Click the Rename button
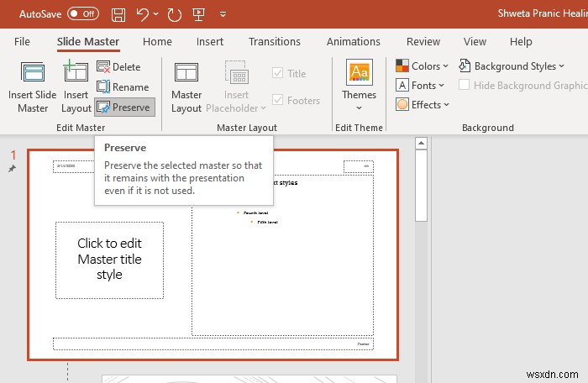588x383 pixels. point(123,87)
